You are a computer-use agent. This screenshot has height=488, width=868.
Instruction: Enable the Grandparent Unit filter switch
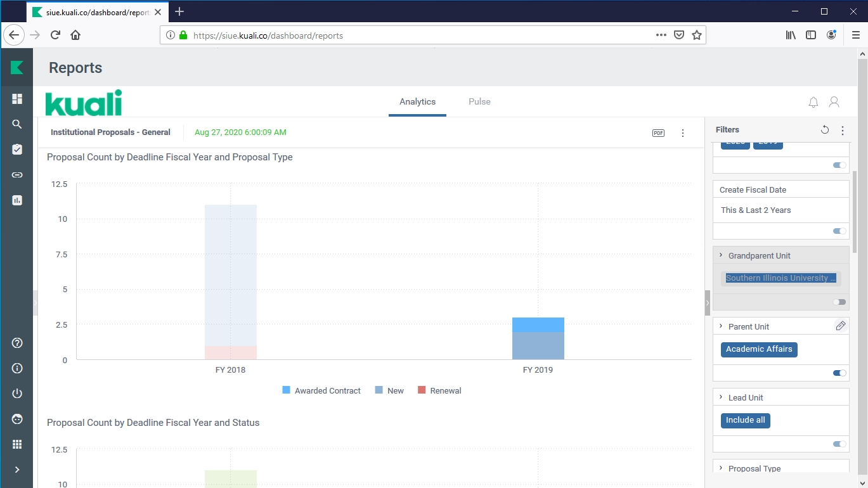pyautogui.click(x=839, y=302)
